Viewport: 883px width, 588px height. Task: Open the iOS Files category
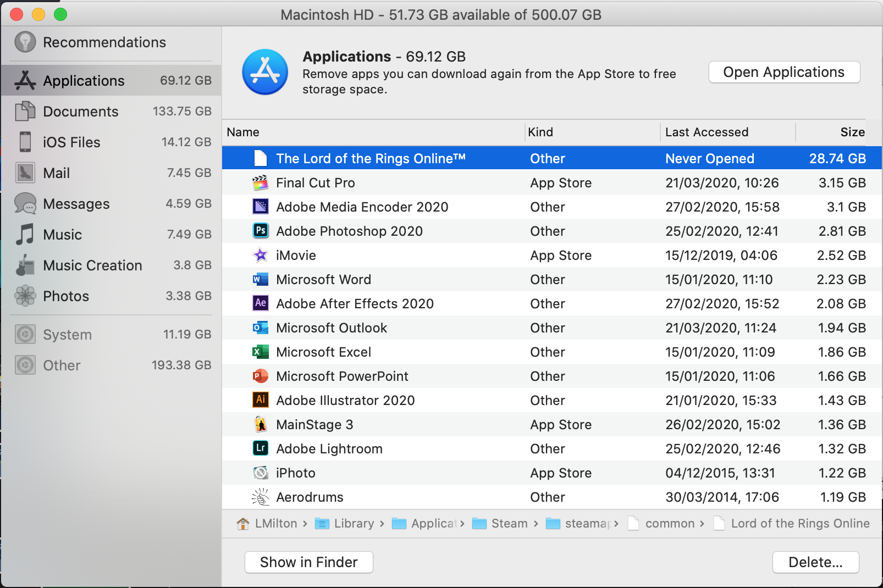(x=111, y=142)
